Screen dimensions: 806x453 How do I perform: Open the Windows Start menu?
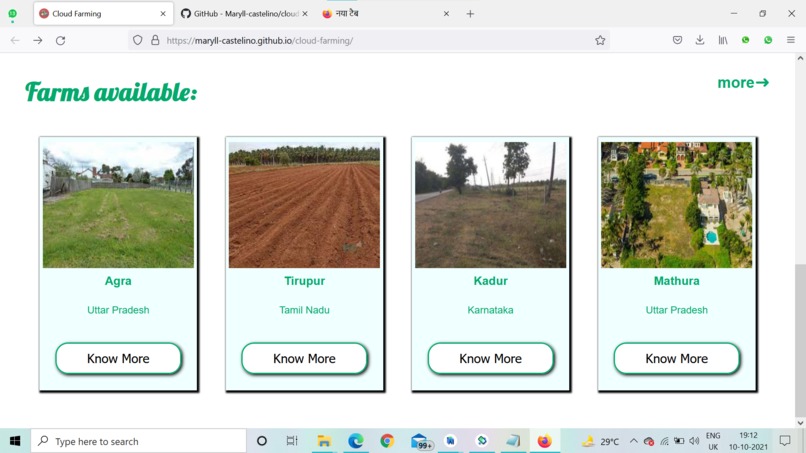[15, 441]
